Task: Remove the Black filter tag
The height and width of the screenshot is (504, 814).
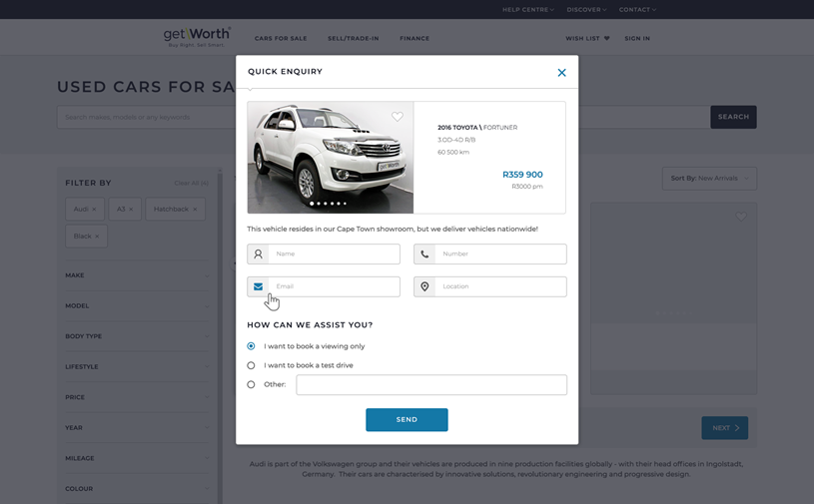Action: tap(97, 237)
